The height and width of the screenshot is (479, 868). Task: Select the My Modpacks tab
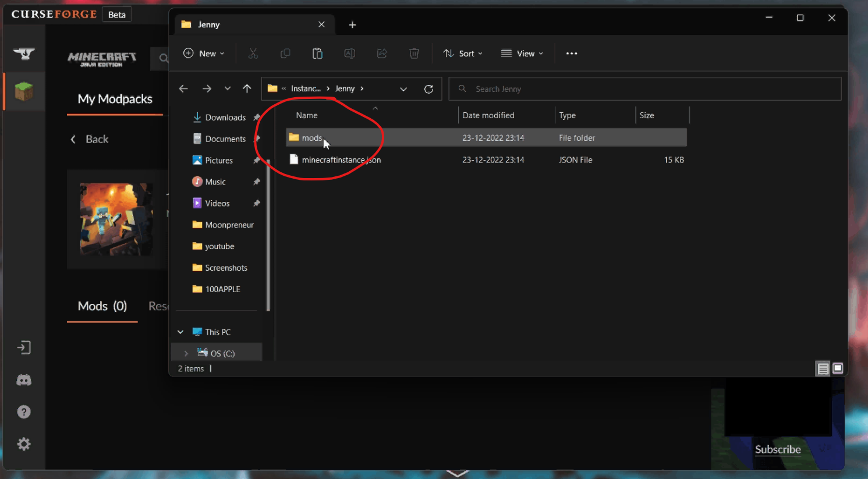[115, 99]
